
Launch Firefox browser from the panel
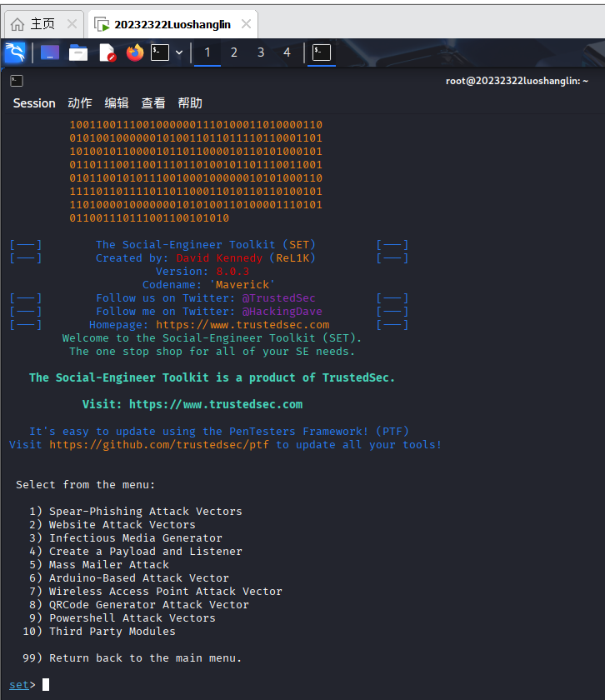[x=135, y=52]
